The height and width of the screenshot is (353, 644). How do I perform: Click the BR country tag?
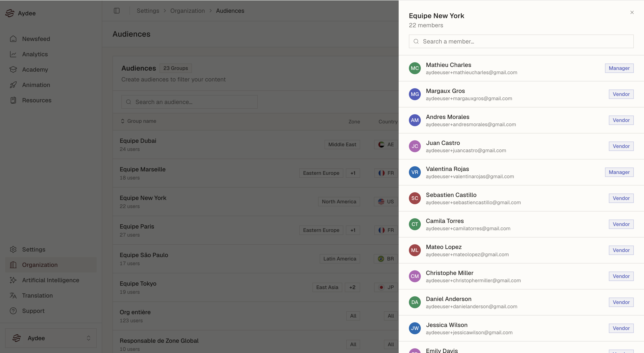[x=386, y=259]
